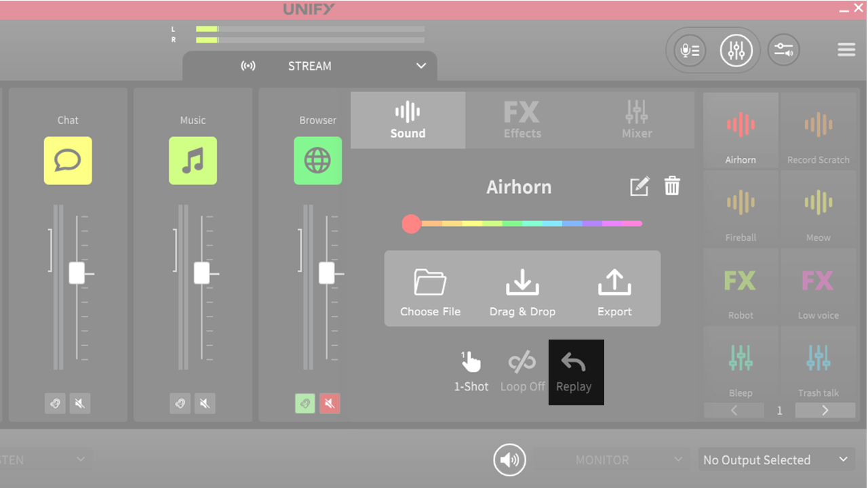Click page number 1 indicator
The image size is (868, 488).
[x=779, y=410]
